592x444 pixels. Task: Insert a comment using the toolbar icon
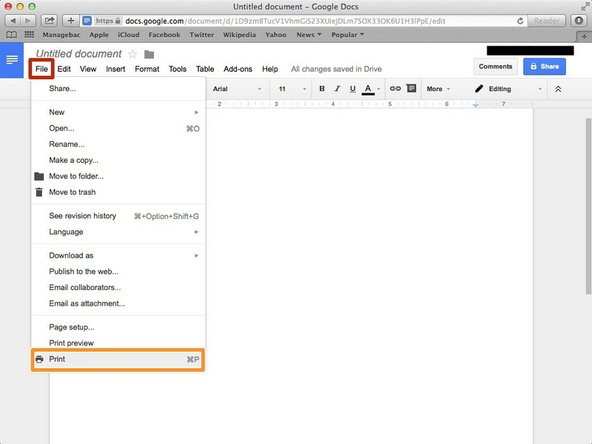point(411,88)
